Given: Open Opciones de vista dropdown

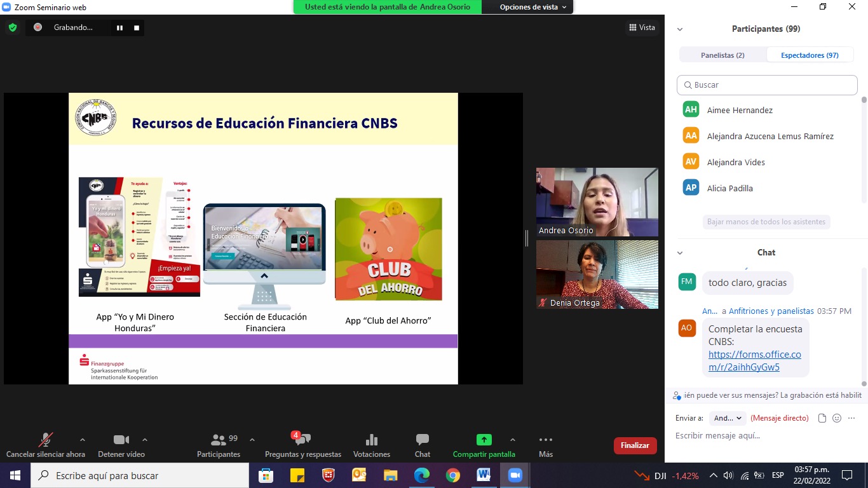Looking at the screenshot, I should tap(533, 7).
